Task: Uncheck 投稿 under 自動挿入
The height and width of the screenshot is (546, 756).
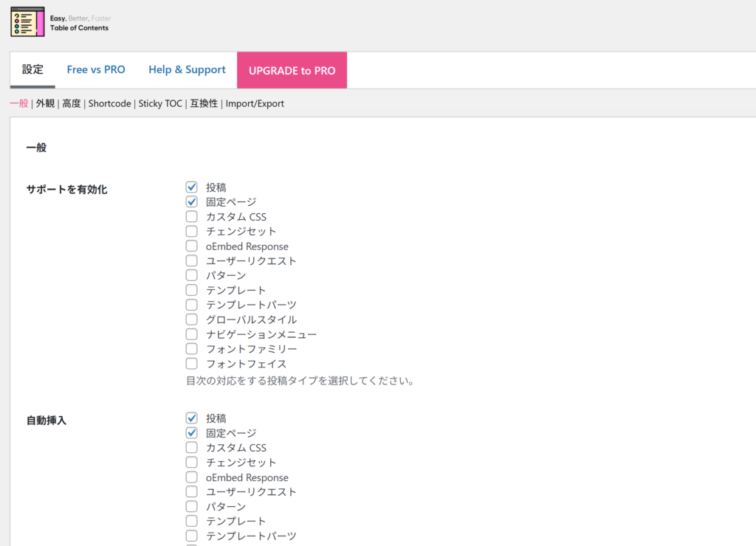Action: (x=192, y=418)
